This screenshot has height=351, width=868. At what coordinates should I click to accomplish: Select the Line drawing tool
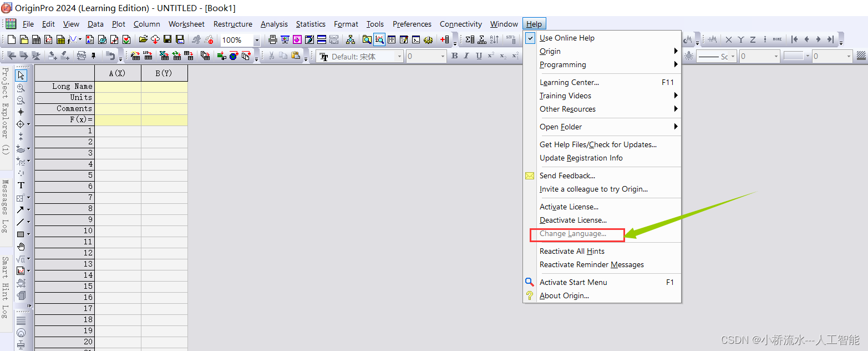point(21,222)
